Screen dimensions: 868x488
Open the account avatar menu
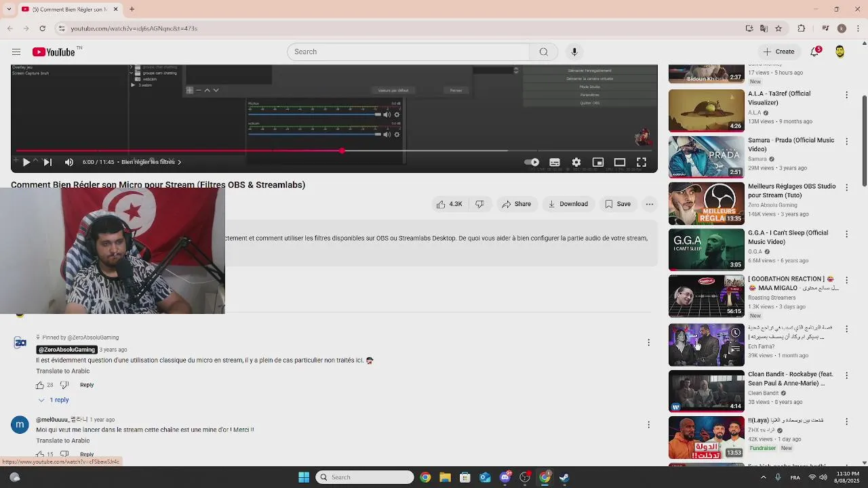tap(840, 52)
